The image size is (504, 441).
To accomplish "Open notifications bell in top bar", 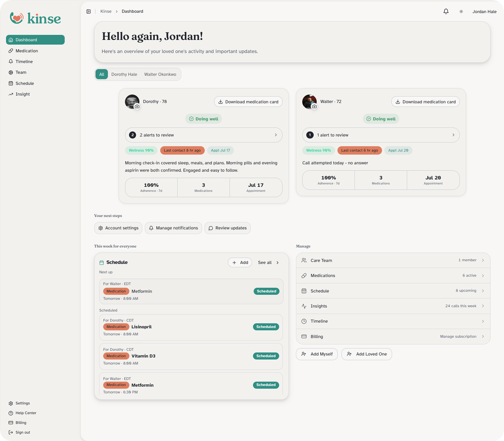I will click(446, 11).
